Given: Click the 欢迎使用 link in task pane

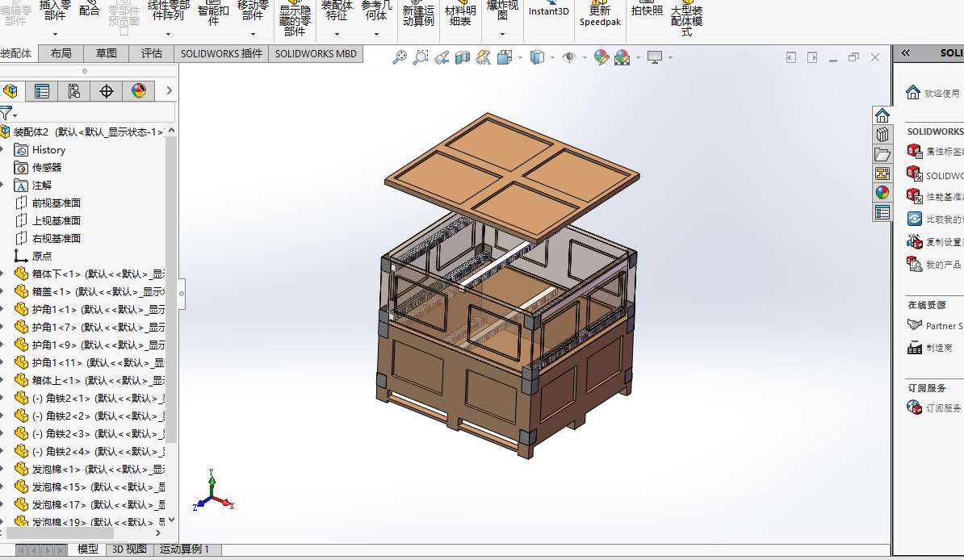Looking at the screenshot, I should click(x=941, y=94).
